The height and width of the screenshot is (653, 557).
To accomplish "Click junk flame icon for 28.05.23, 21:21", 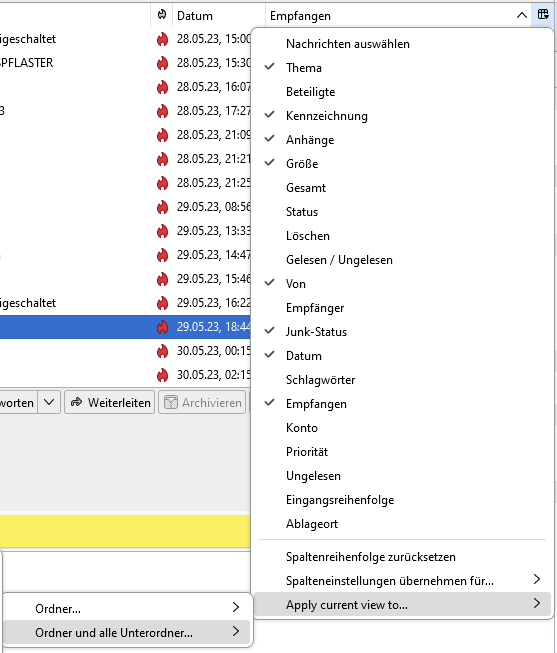I will coord(162,159).
